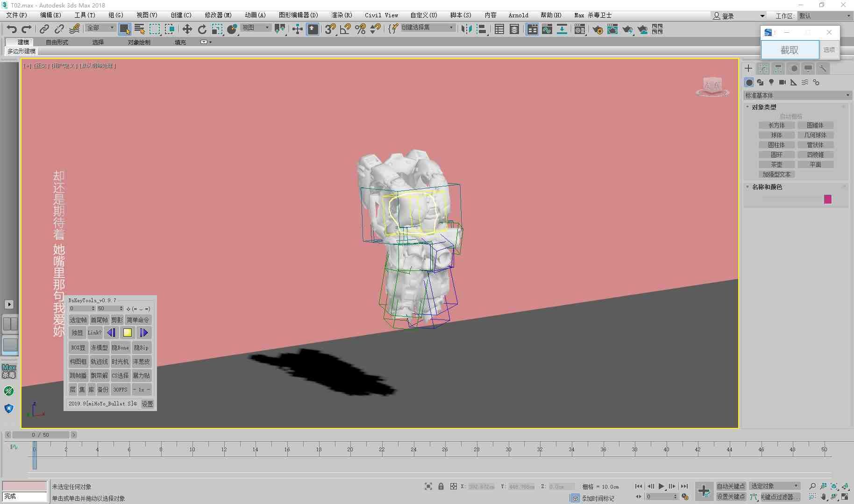Open the workspace 默认 dropdown

(x=825, y=16)
